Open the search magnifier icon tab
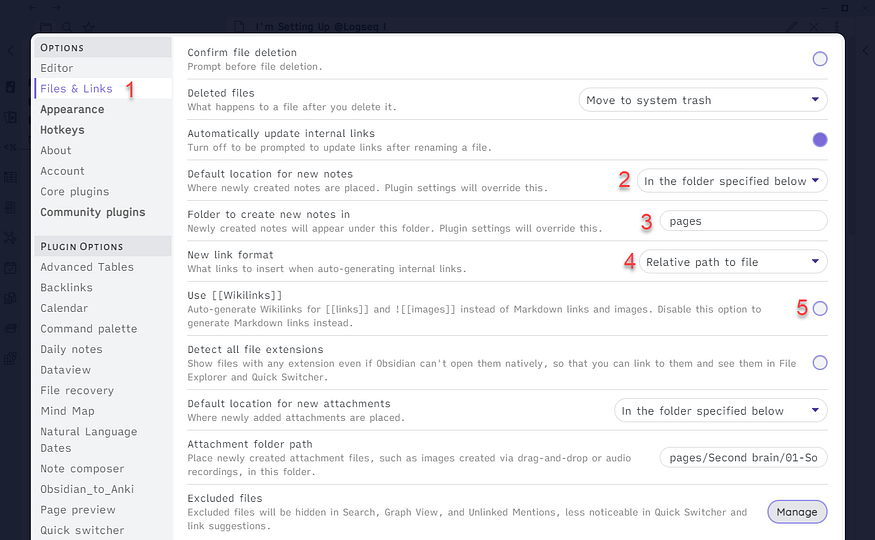875x540 pixels. tap(66, 27)
